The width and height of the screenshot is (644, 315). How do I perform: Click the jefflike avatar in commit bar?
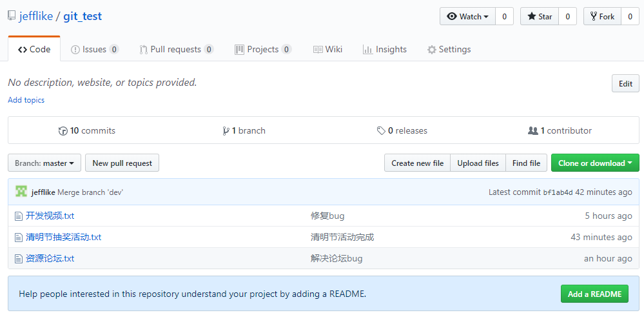(x=21, y=192)
